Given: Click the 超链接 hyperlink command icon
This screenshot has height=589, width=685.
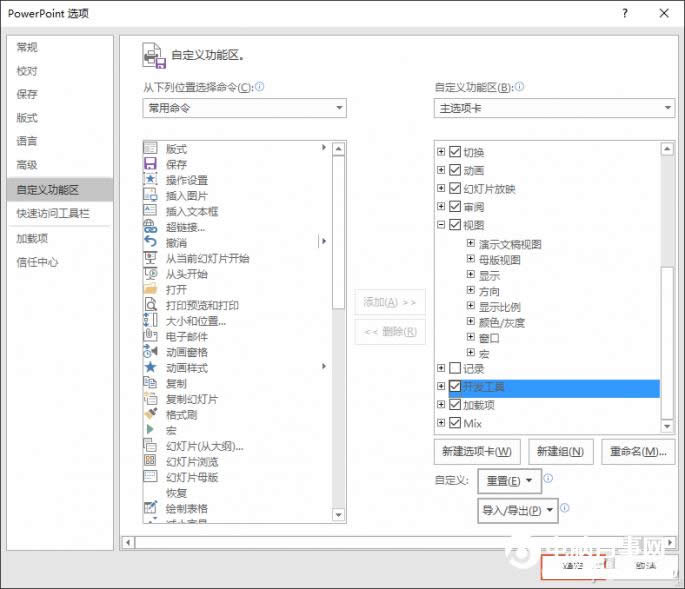Looking at the screenshot, I should [151, 227].
